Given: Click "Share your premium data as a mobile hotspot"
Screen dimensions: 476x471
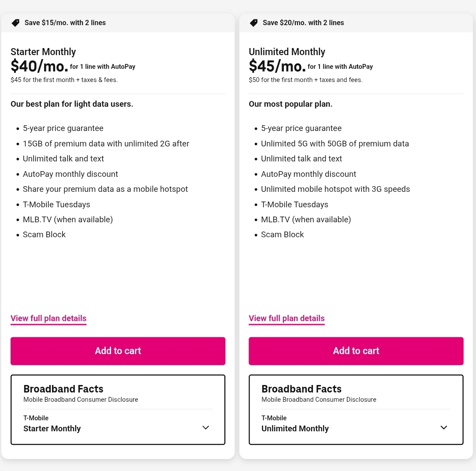Looking at the screenshot, I should (x=105, y=189).
